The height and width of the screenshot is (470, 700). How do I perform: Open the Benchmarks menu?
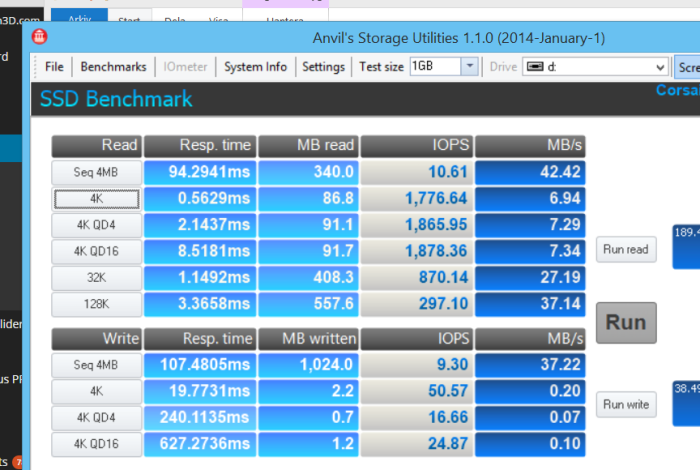(x=113, y=67)
